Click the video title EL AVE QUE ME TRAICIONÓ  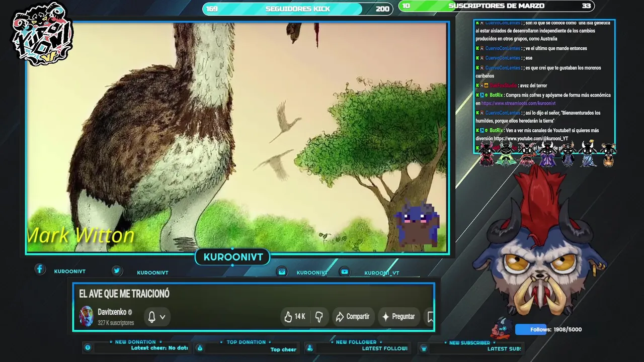[124, 294]
